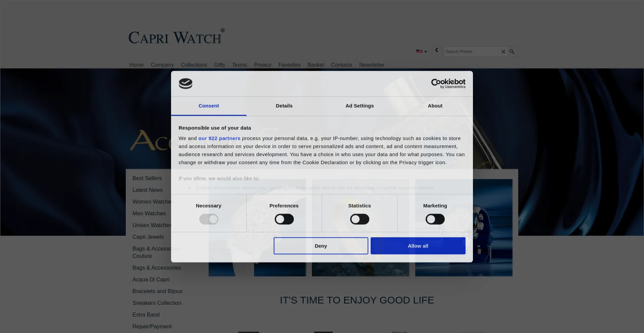Click the cookie dialog checkmark logo icon
The height and width of the screenshot is (333, 644).
185,84
